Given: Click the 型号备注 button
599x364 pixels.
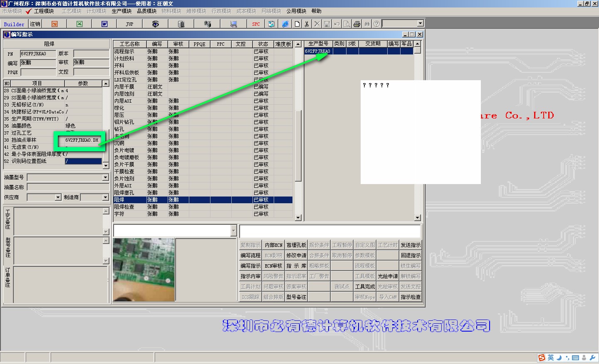Looking at the screenshot, I should pos(296,297).
